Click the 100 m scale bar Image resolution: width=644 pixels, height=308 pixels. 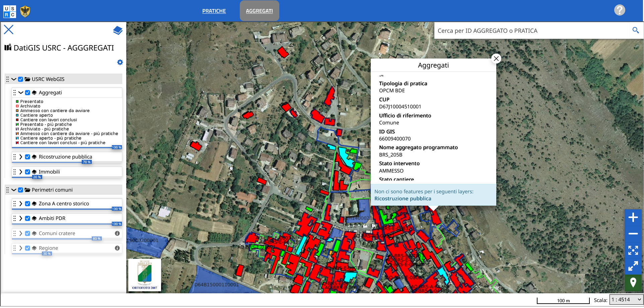563,301
